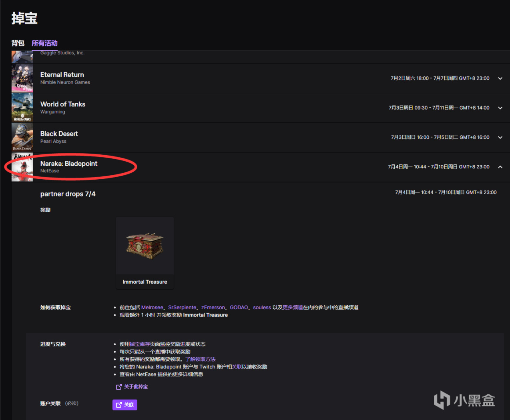Click the Naraka: Bladepoint title text
510x420 pixels.
click(69, 164)
